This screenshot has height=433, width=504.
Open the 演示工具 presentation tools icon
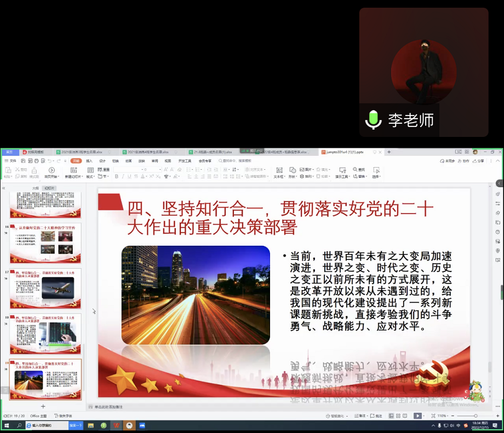coord(342,170)
